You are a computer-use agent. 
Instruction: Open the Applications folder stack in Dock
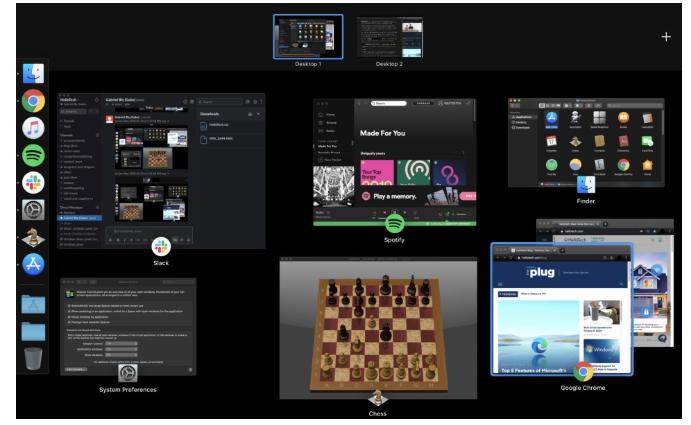(x=33, y=304)
